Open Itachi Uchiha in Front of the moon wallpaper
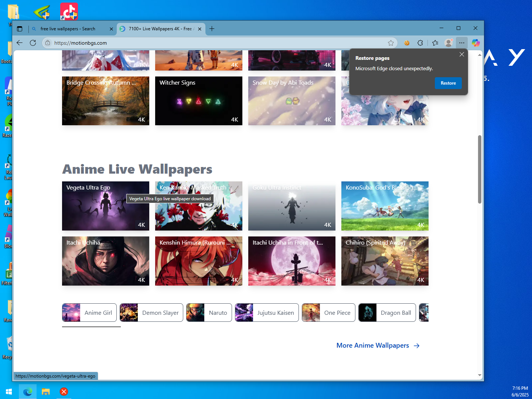532x399 pixels. (x=292, y=261)
